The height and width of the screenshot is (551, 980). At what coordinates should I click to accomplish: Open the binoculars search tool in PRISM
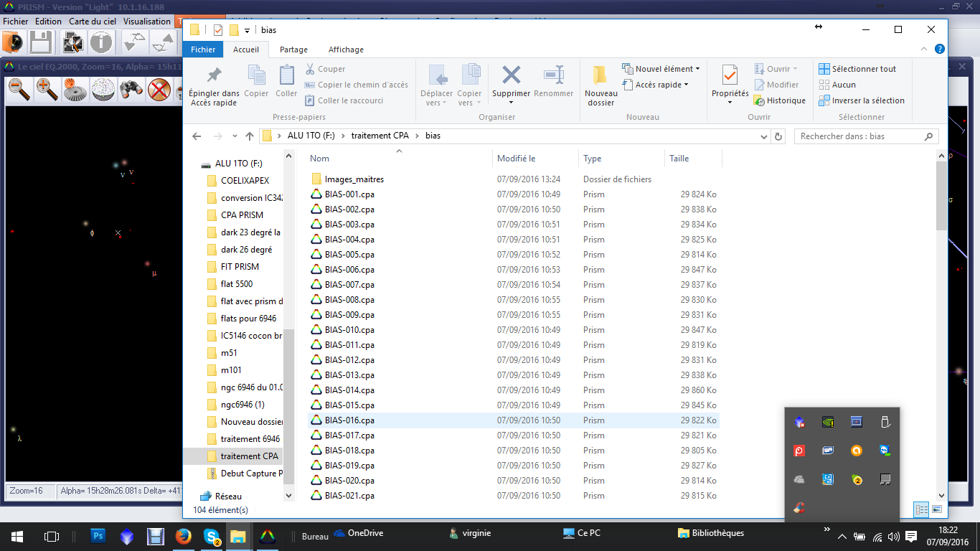point(131,89)
